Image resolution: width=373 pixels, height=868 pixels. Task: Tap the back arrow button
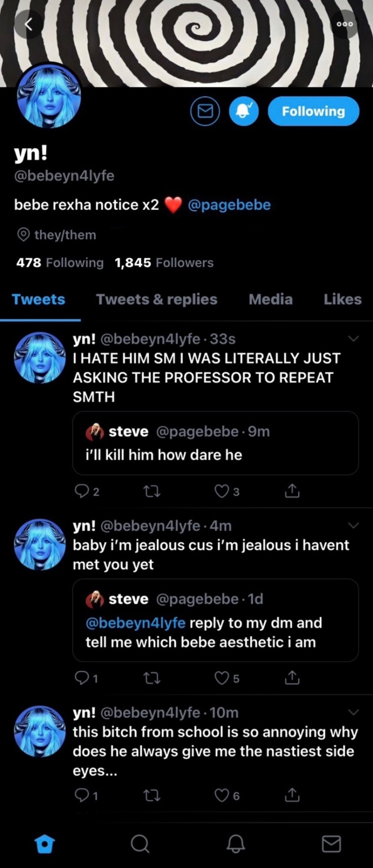tap(28, 24)
